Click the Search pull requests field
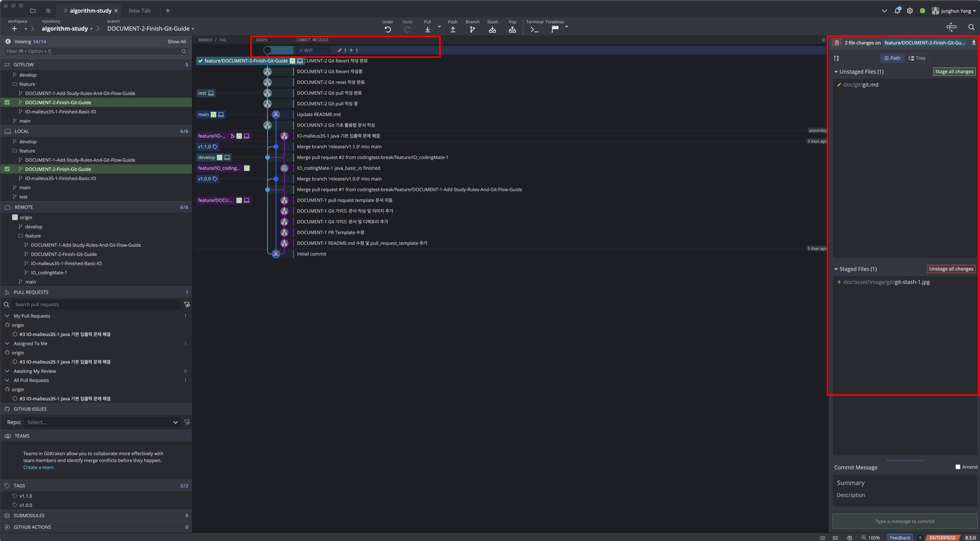 [x=96, y=304]
